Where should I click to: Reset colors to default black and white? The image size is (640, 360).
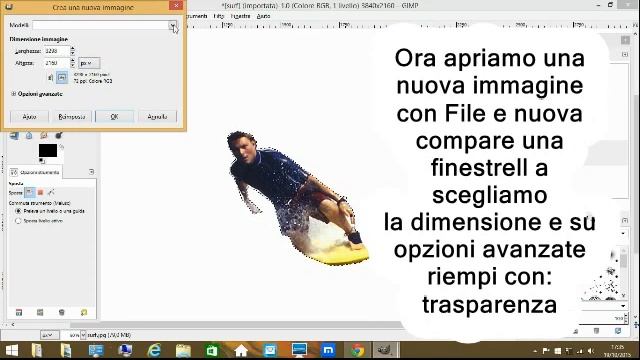[x=42, y=160]
